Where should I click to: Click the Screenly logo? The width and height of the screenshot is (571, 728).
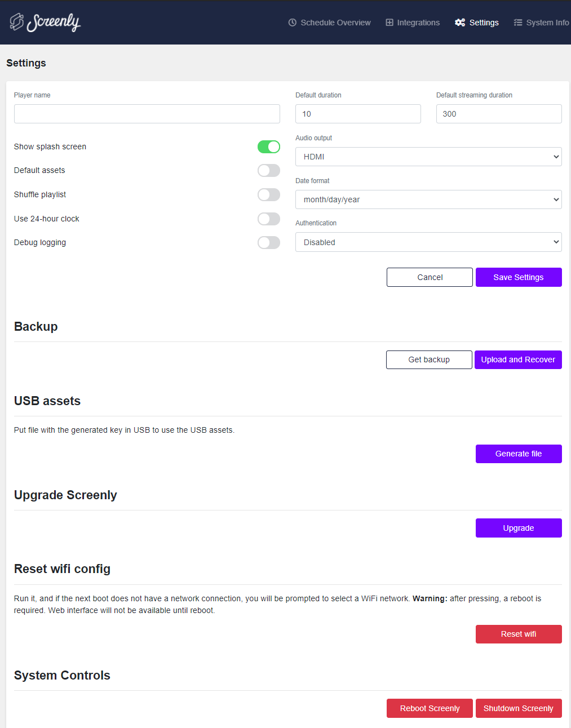point(45,23)
